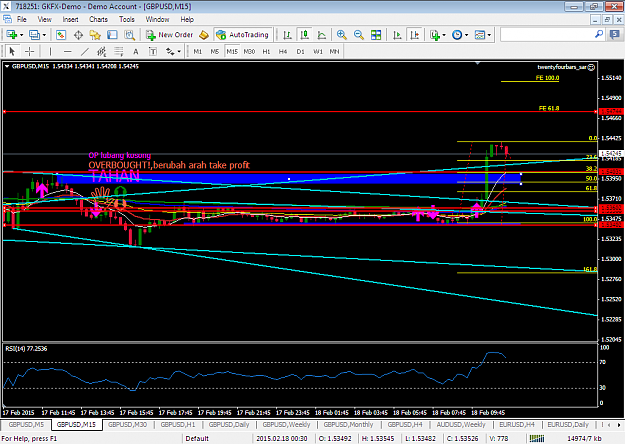Select the W1 timeframe button
This screenshot has height=444, width=625.
point(318,51)
